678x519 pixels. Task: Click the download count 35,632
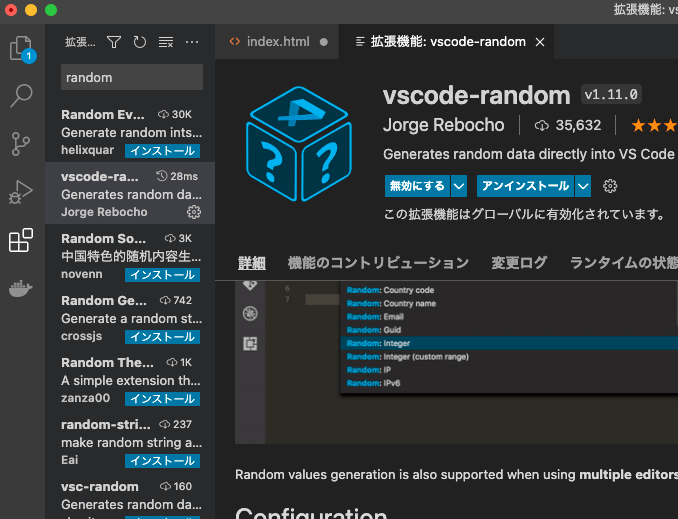click(x=568, y=125)
